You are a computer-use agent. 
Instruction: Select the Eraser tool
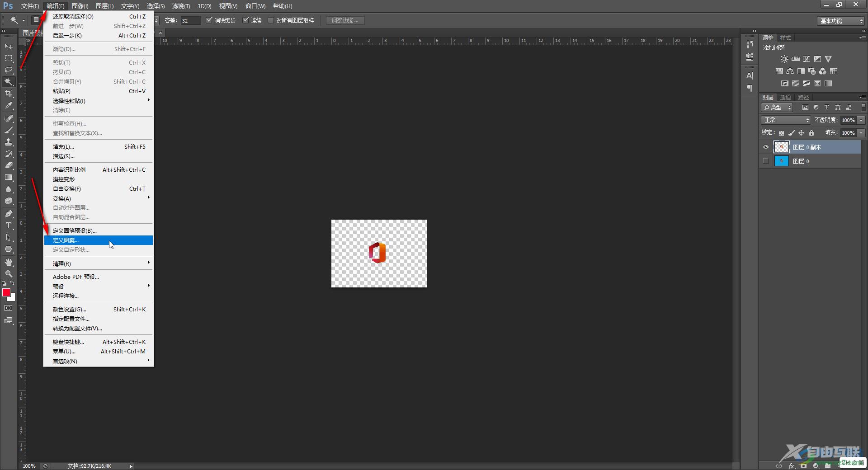(9, 165)
